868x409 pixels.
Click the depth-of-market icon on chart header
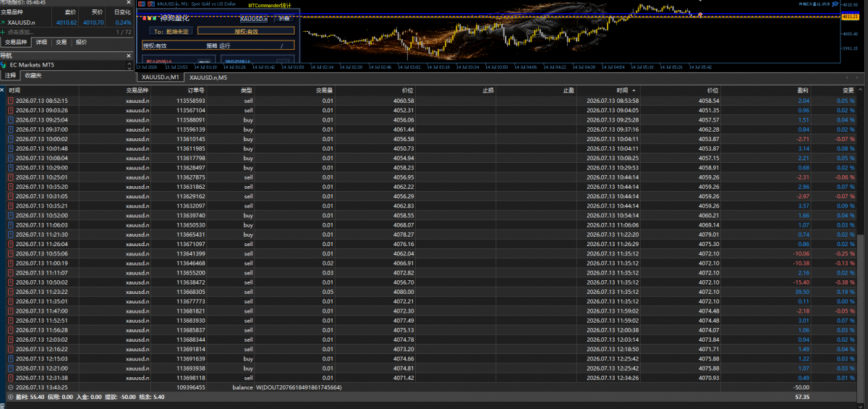tap(141, 4)
